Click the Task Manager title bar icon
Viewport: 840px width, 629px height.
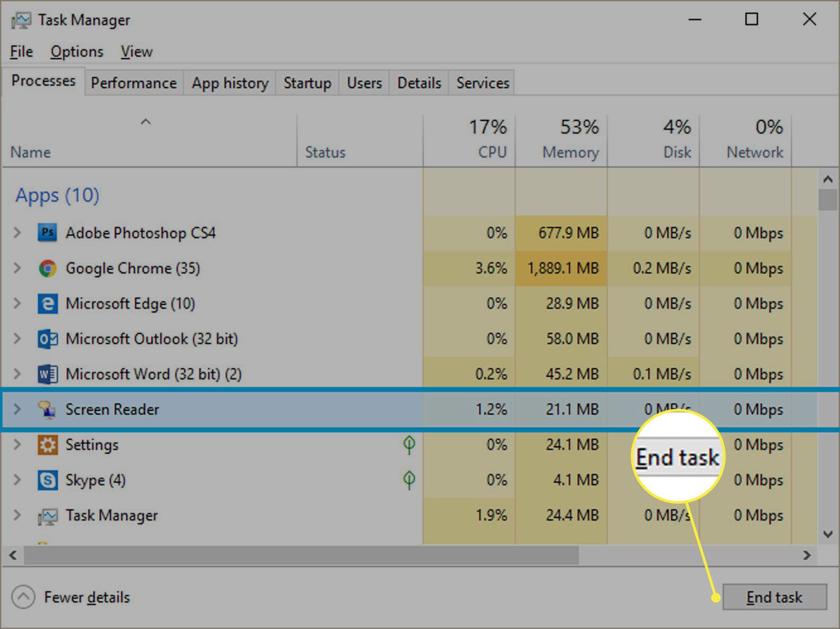21,20
